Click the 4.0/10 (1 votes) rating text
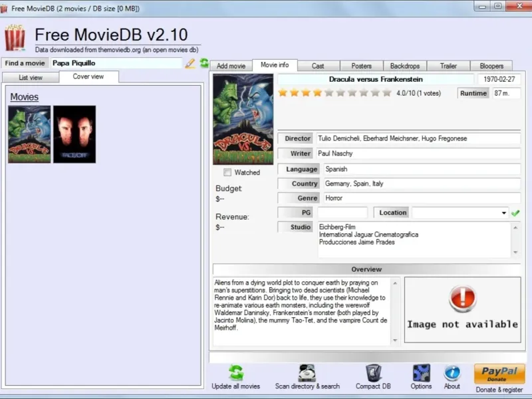This screenshot has height=399, width=532. pyautogui.click(x=418, y=93)
